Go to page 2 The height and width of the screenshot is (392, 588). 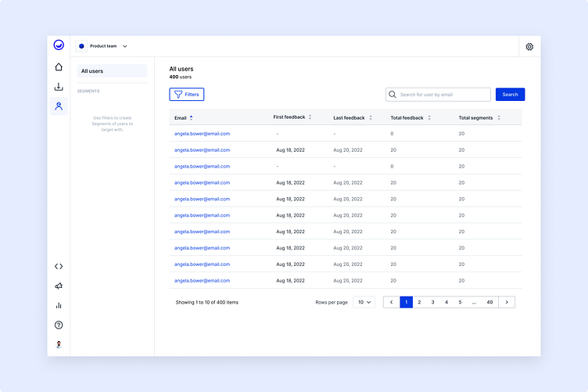coord(419,302)
